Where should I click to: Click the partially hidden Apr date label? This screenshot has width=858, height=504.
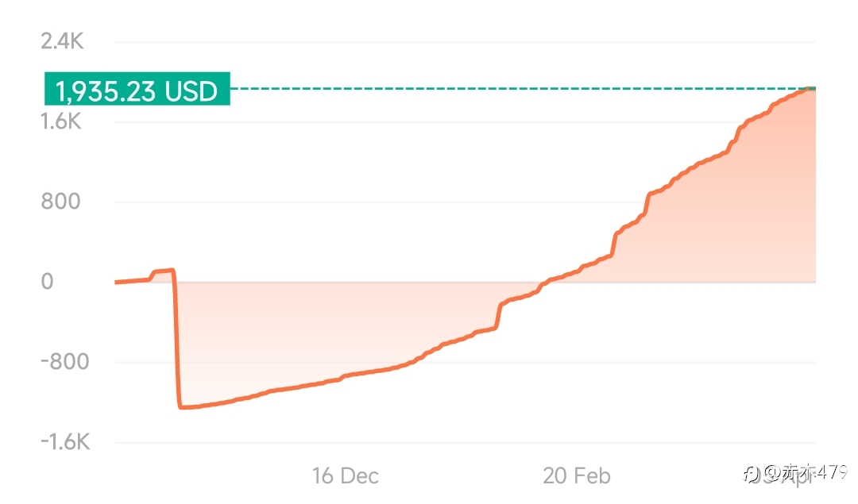click(x=782, y=477)
